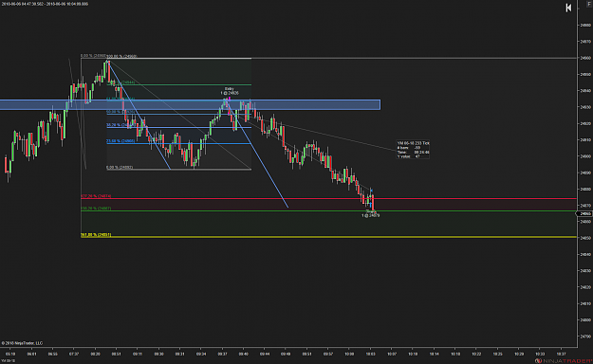This screenshot has height=364, width=593.
Task: Select the exit execution label 1 @ 24879
Action: coord(371,215)
